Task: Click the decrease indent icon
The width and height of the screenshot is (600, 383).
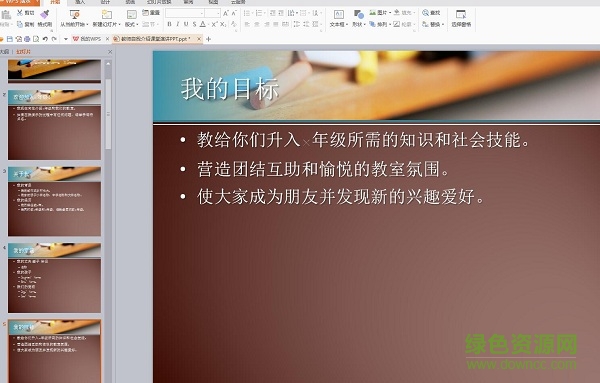Action: click(x=273, y=13)
